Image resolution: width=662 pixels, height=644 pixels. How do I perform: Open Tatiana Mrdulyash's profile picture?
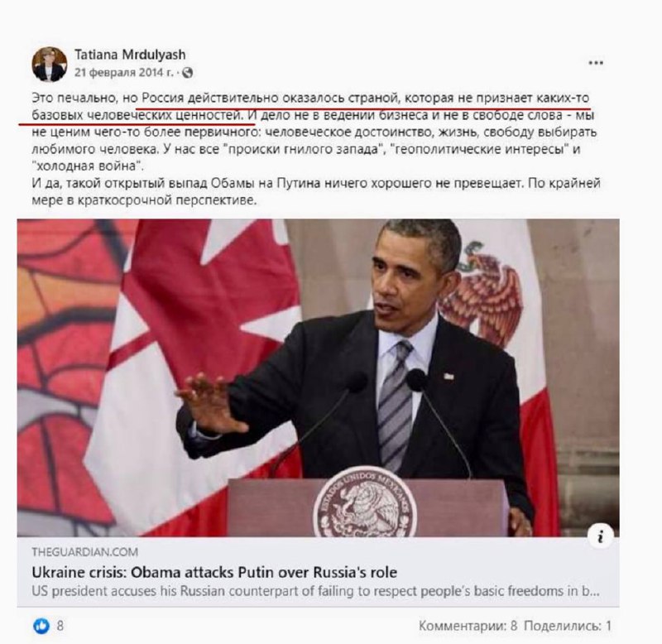(50, 65)
